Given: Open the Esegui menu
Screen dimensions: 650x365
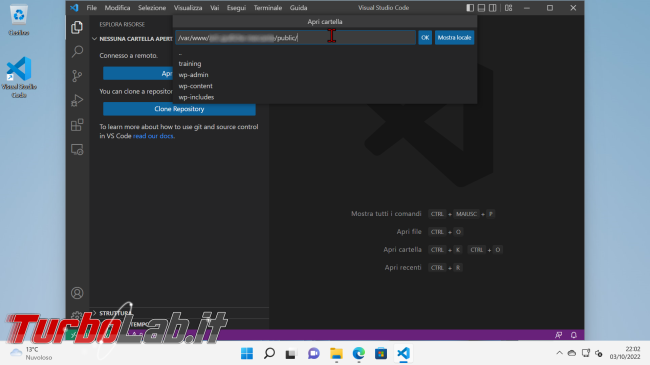Looking at the screenshot, I should (x=236, y=8).
